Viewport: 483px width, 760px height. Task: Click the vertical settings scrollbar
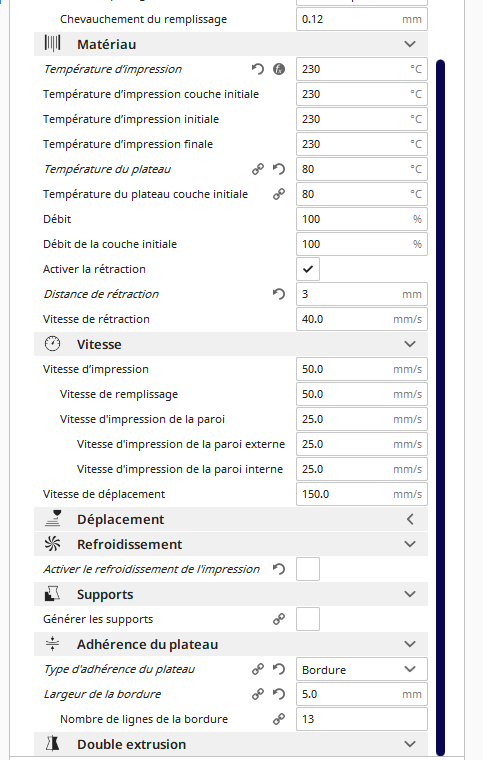tap(440, 407)
